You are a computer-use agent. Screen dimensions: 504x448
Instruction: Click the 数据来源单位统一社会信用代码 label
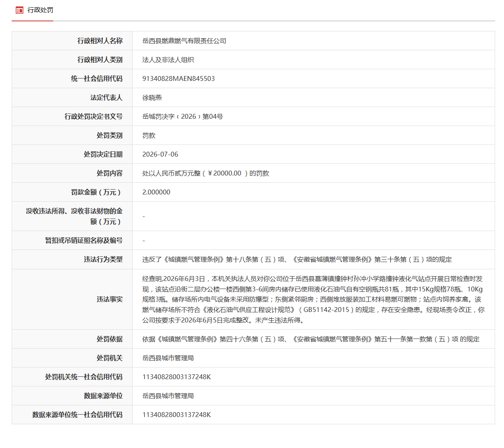(77, 415)
